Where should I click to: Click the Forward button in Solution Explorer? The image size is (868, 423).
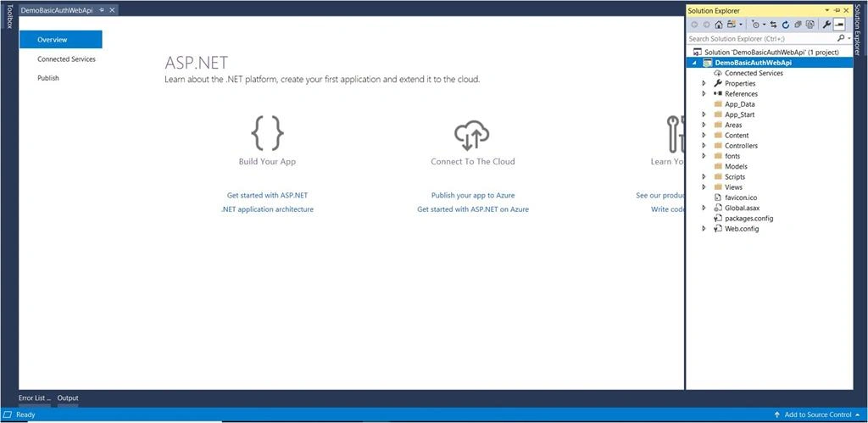pos(706,25)
